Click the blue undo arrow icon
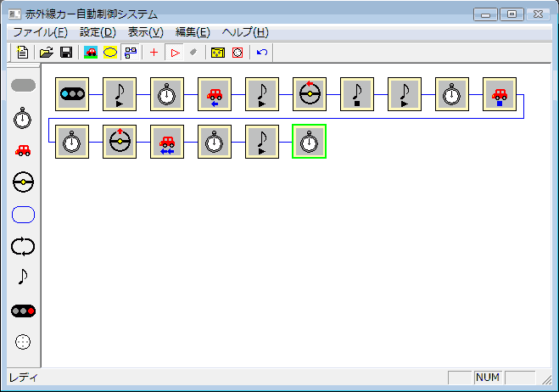Viewport: 559px width, 392px height. tap(262, 53)
